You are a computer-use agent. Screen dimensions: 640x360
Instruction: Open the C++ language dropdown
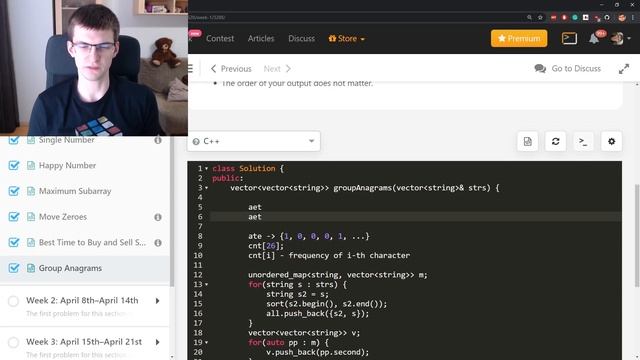pos(253,141)
